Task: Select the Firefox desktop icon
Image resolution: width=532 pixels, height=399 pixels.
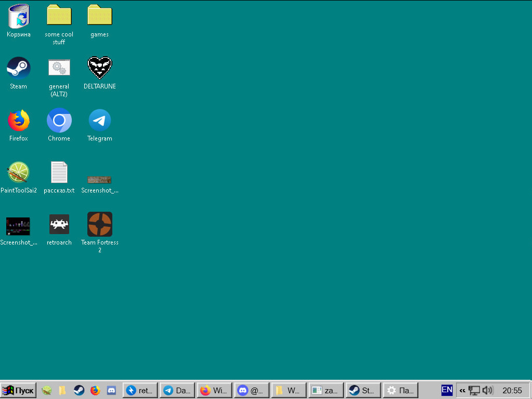Action: 18,121
